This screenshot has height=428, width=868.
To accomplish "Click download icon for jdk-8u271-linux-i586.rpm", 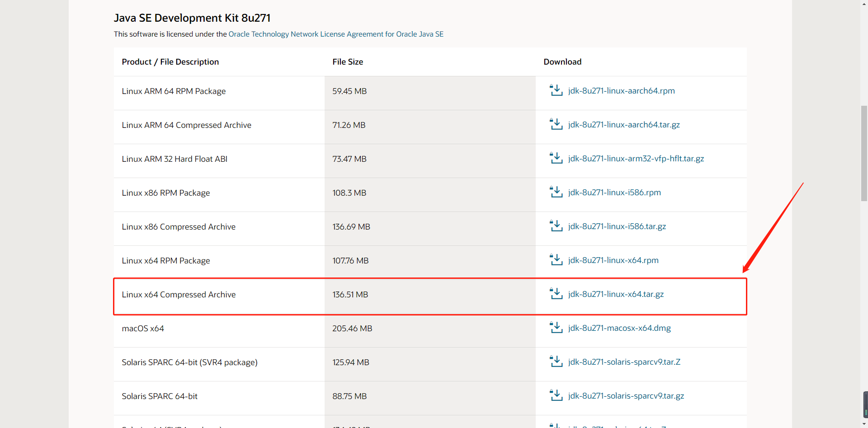I will click(556, 192).
